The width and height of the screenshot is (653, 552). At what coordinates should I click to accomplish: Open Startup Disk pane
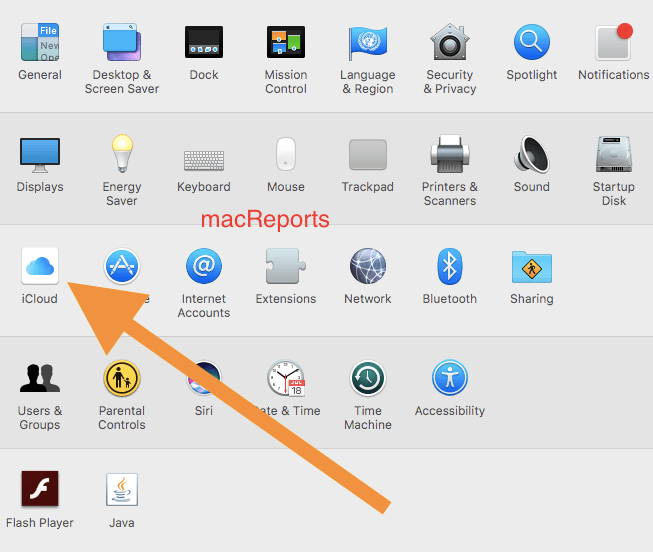(x=614, y=154)
